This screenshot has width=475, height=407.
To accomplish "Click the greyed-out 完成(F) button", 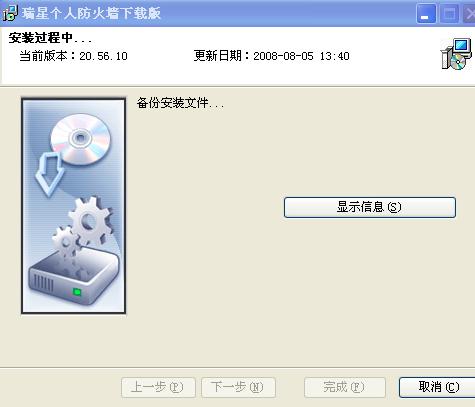I will pyautogui.click(x=345, y=387).
